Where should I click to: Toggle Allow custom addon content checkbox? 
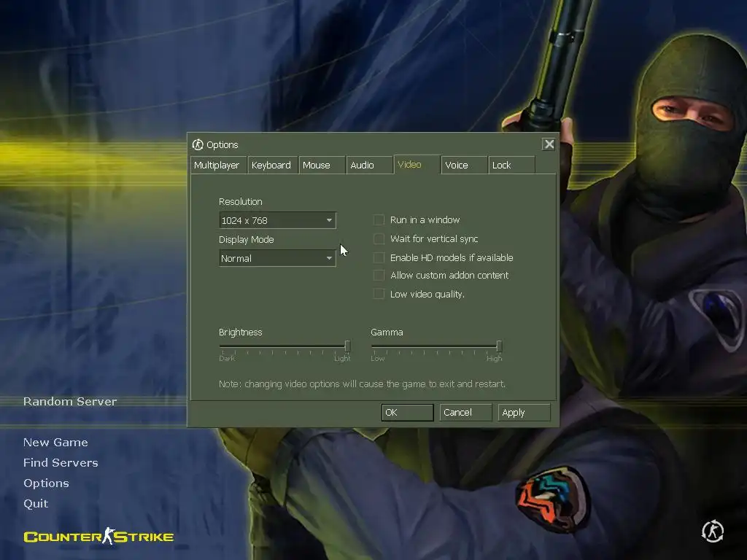[379, 275]
